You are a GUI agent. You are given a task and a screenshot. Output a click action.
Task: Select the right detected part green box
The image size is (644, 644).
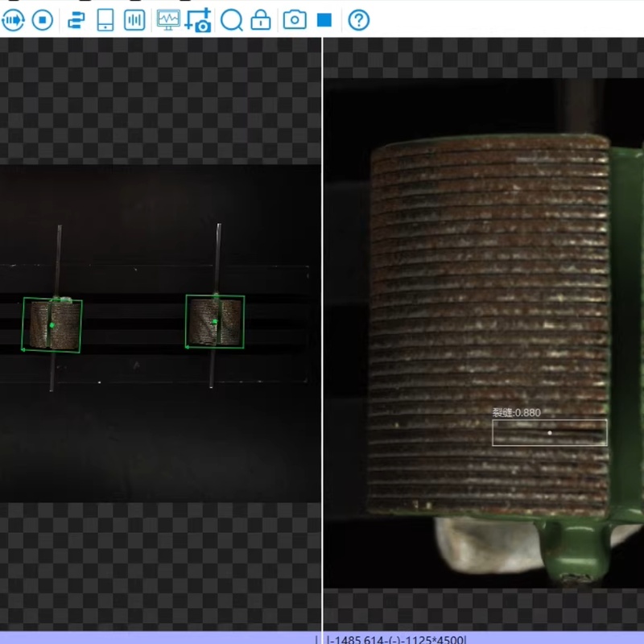[x=215, y=321]
